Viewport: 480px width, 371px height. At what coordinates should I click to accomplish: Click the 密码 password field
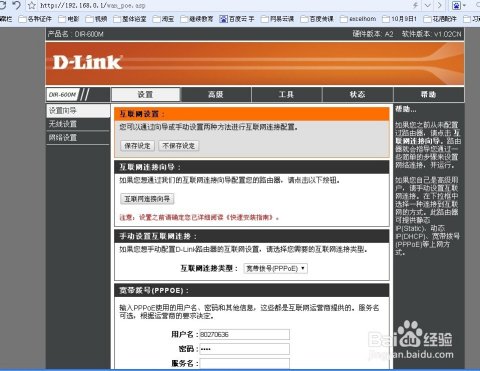(x=244, y=349)
